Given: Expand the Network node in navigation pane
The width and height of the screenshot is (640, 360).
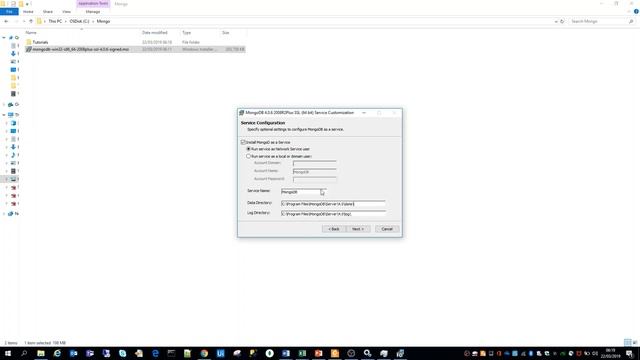Looking at the screenshot, I should 4,213.
